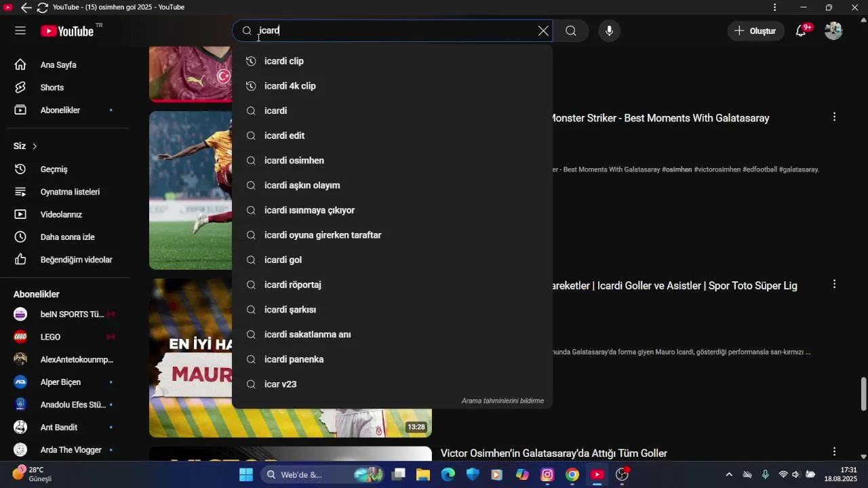This screenshot has height=488, width=868.
Task: Open options for Victor Osimhen'in video
Action: click(x=834, y=452)
